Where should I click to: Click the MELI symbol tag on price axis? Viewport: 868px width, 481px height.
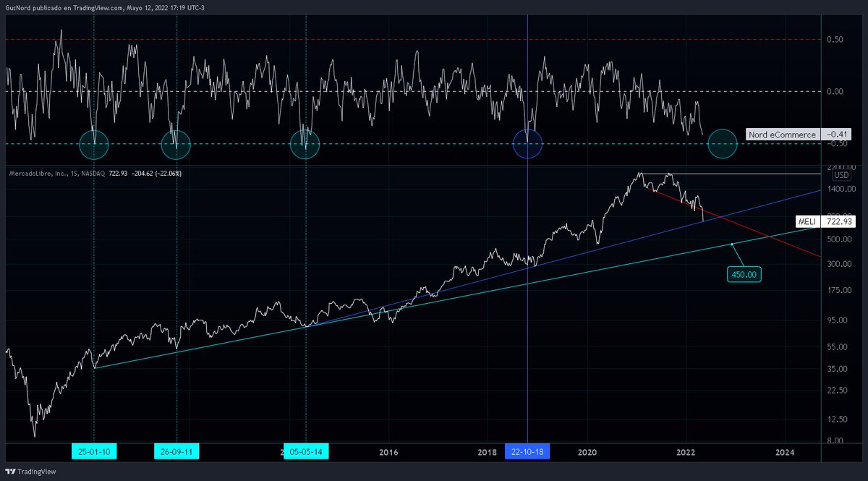pyautogui.click(x=809, y=221)
